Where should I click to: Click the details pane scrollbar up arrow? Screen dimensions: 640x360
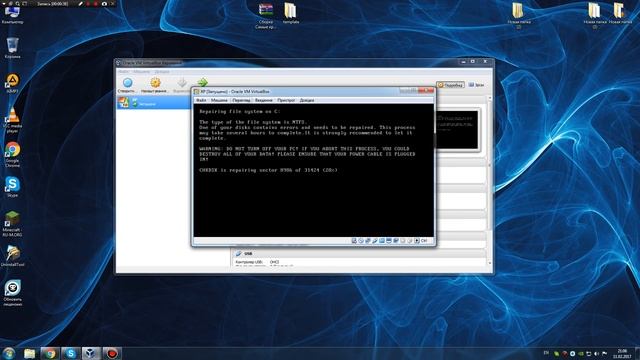(490, 99)
